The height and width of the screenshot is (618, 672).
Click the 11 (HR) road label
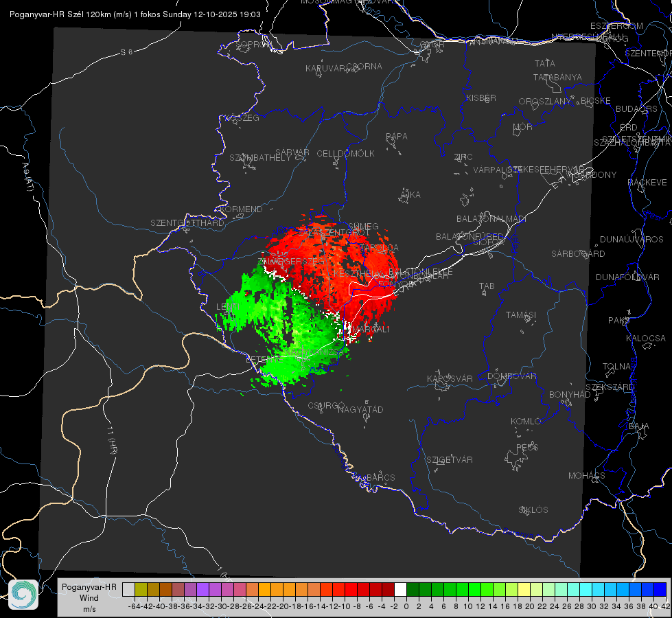[112, 441]
